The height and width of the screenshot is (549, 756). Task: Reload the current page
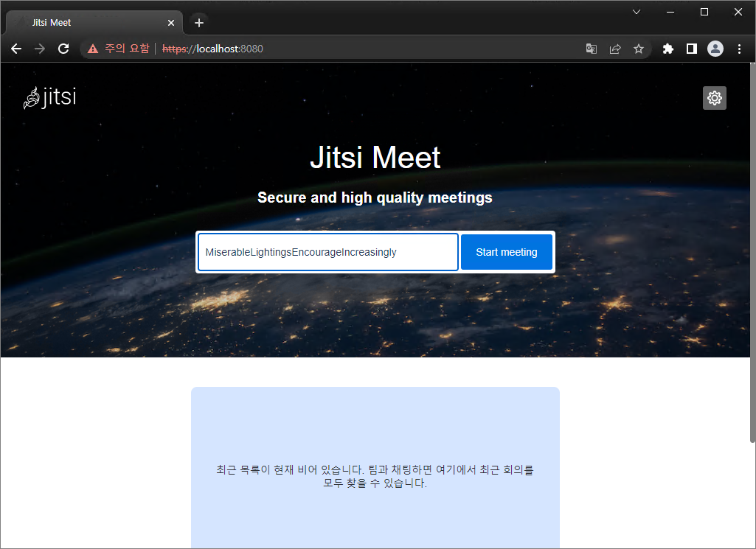(63, 49)
